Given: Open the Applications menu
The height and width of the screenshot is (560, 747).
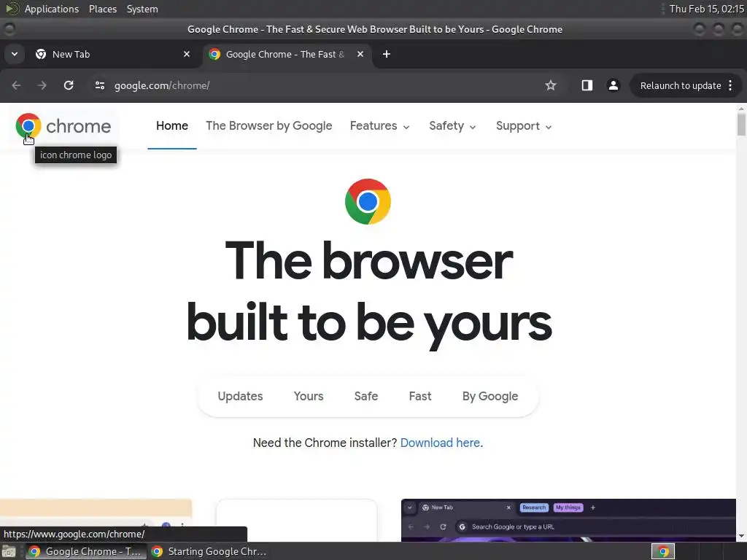Looking at the screenshot, I should pos(52,9).
